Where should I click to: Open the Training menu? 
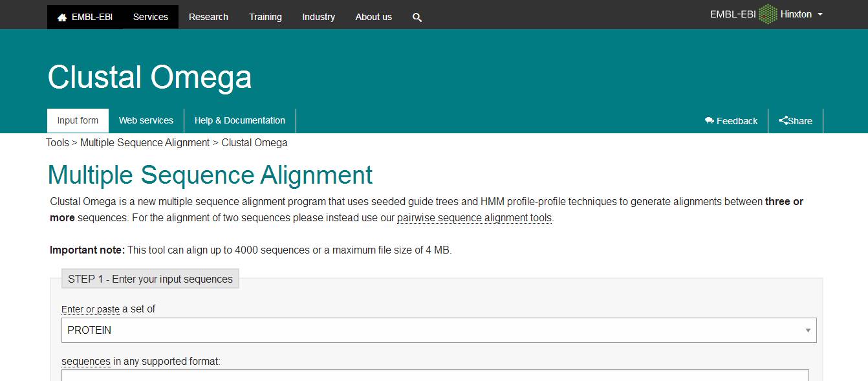(x=265, y=17)
